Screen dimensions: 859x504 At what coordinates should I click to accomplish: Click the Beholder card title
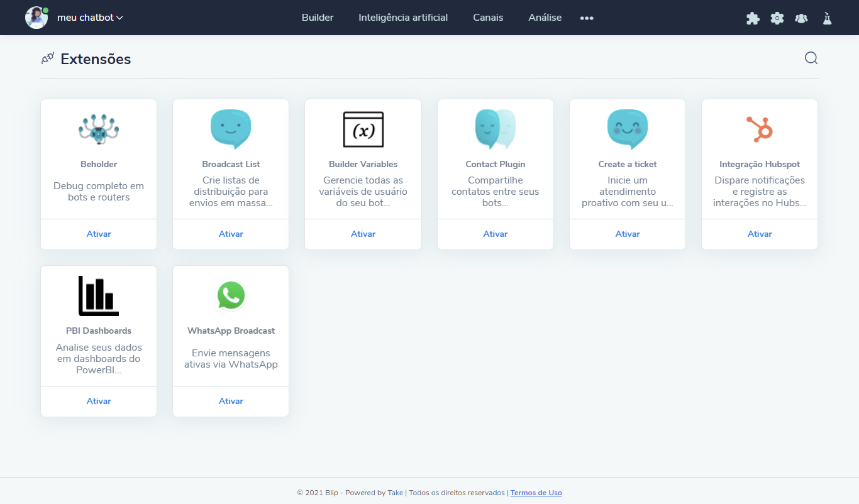(x=99, y=164)
